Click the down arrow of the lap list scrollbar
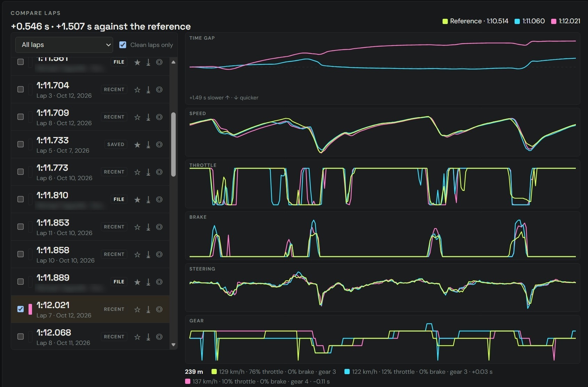 173,345
